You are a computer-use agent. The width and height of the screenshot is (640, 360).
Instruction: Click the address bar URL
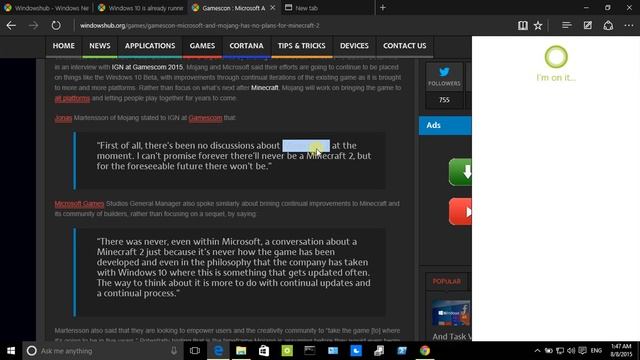click(x=200, y=25)
